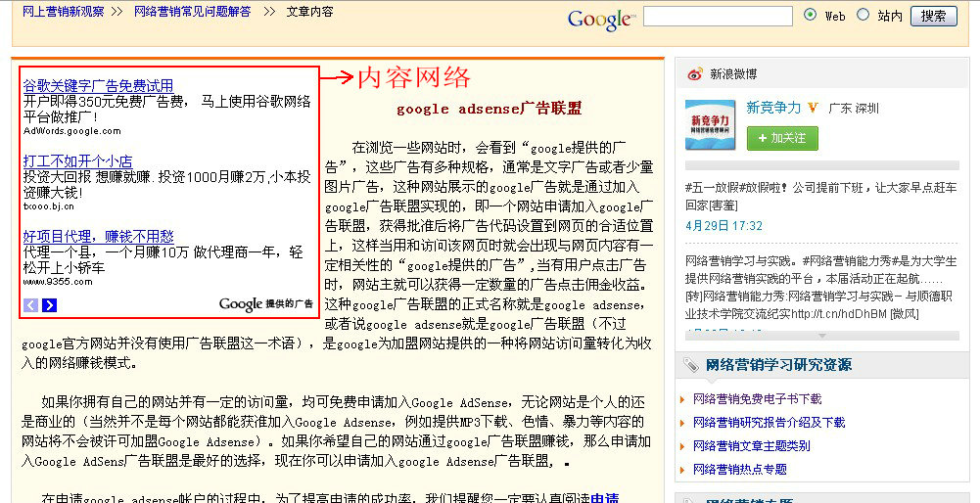Open the 新竞争力 profile avatar
Image resolution: width=980 pixels, height=503 pixels.
pos(710,125)
